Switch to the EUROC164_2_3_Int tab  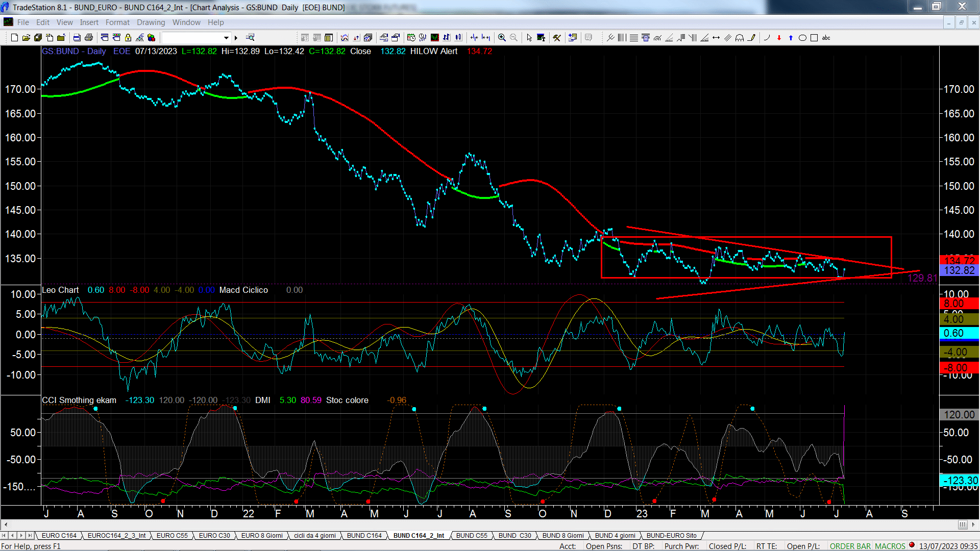click(116, 536)
